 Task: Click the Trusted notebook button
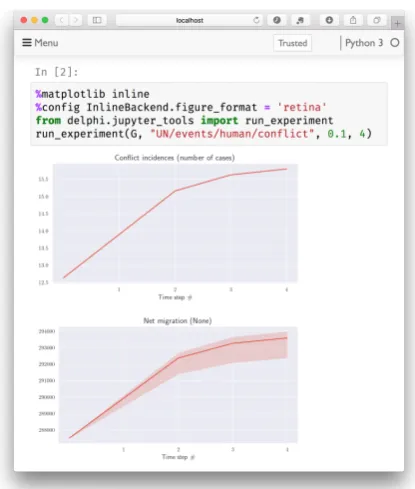coord(293,43)
